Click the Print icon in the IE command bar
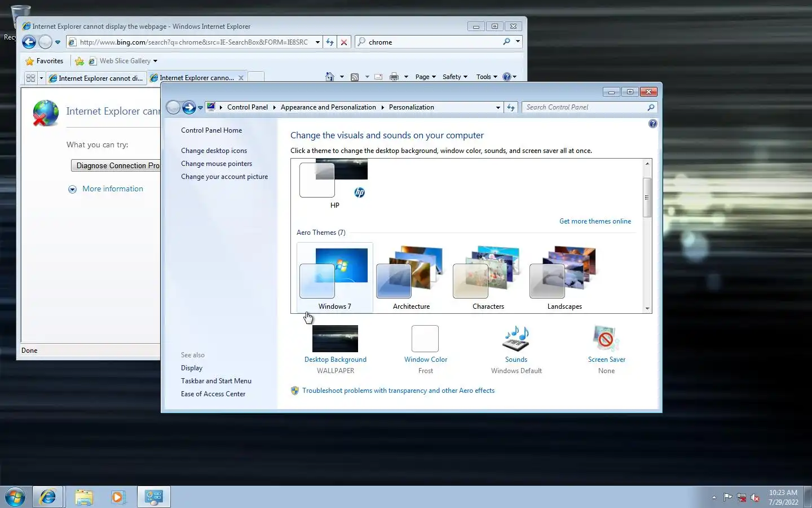The width and height of the screenshot is (812, 508). coord(394,77)
